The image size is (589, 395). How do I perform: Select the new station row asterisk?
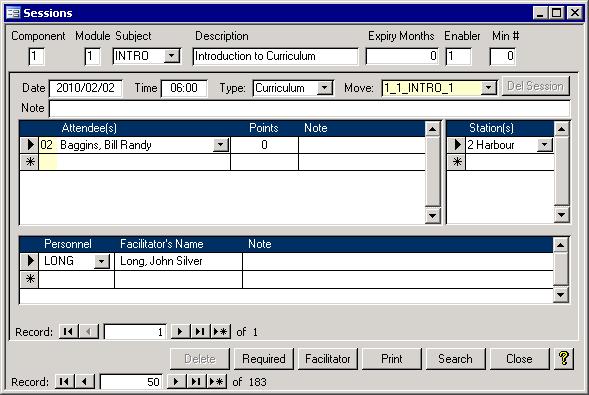(457, 162)
